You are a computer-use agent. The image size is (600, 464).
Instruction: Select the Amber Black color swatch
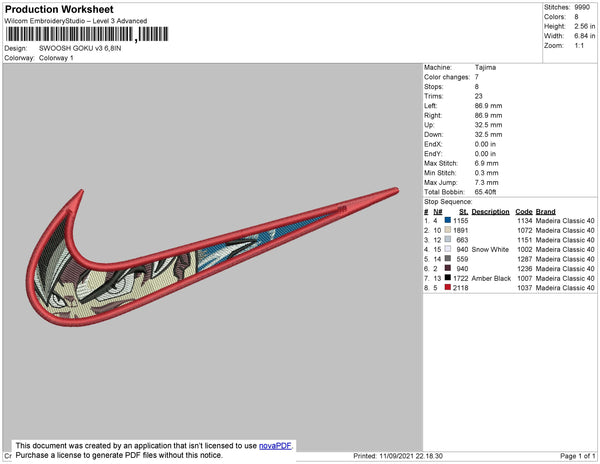(448, 278)
